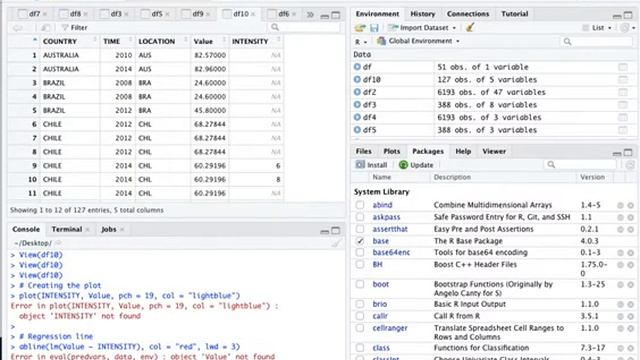The width and height of the screenshot is (640, 360).
Task: Uncheck the base package checkbox
Action: pos(360,241)
